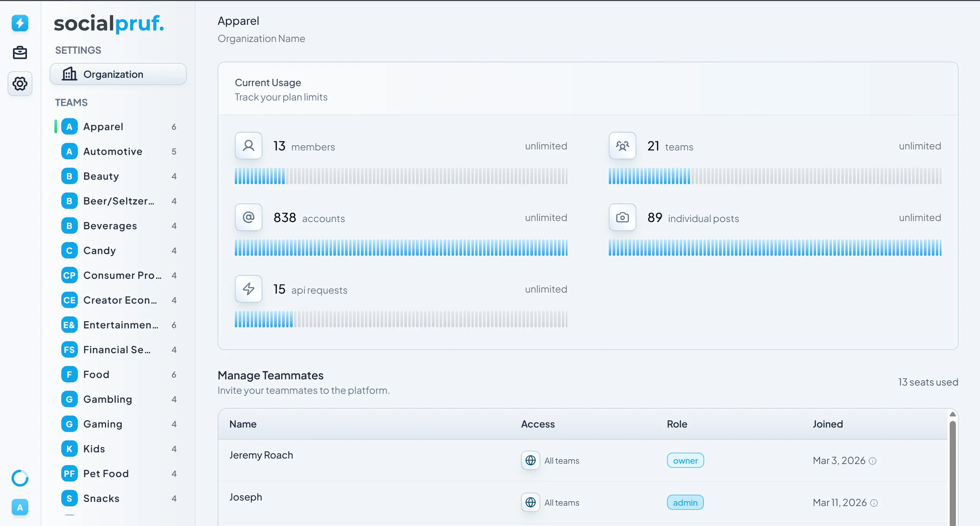Select the Beverages team
The height and width of the screenshot is (526, 980).
119,225
